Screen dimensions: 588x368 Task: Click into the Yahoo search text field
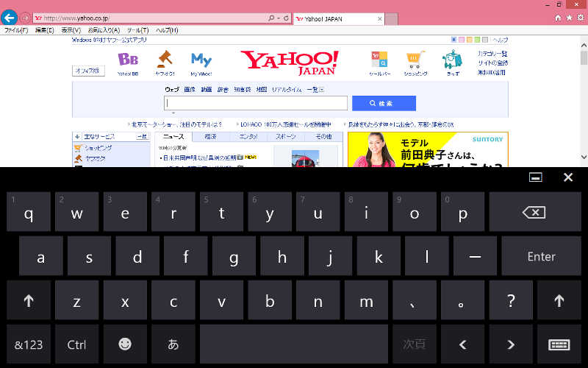[x=256, y=103]
